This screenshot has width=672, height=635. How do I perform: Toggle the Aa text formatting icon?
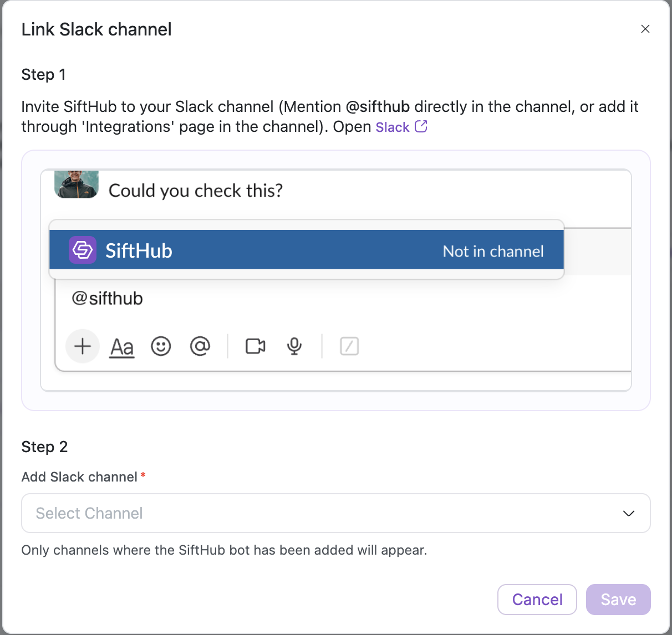(x=122, y=347)
